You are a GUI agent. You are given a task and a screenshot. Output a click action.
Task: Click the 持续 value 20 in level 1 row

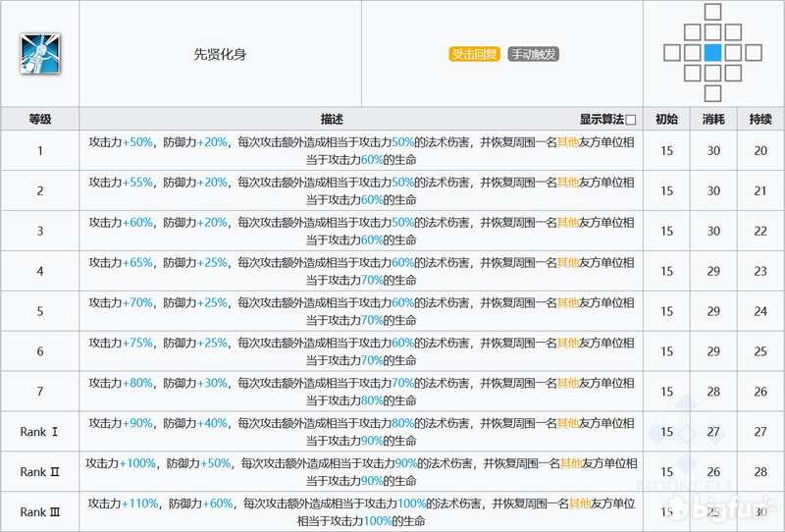tap(760, 151)
